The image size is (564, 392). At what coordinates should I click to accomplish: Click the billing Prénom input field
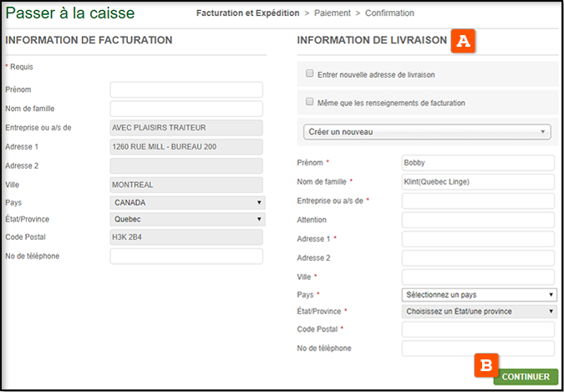(186, 89)
